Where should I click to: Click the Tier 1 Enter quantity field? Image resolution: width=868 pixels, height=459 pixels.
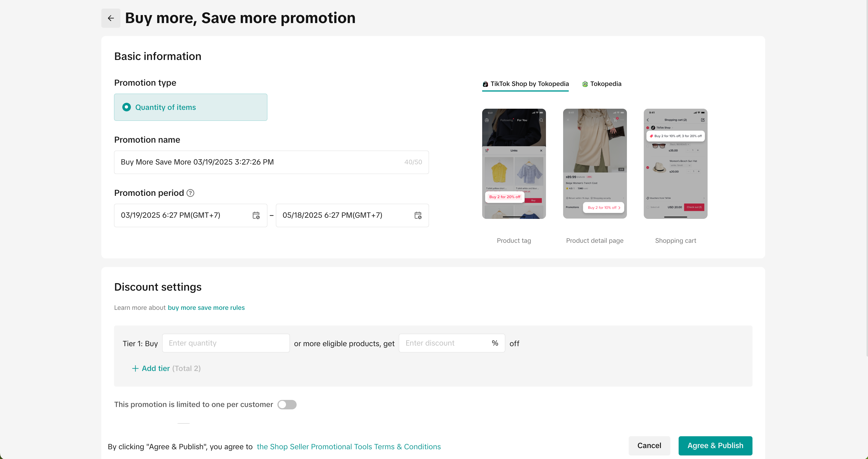[226, 343]
